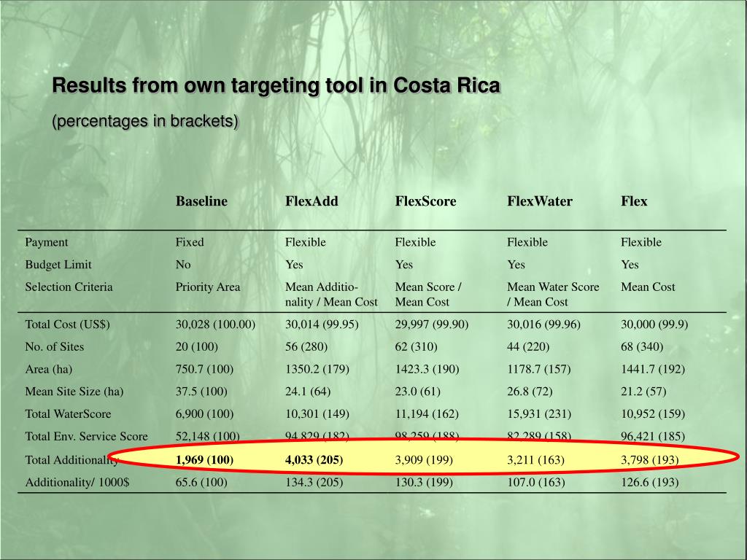Click the Additionality/ 1000$ row label
Screen dimensions: 747x560
pyautogui.click(x=77, y=483)
